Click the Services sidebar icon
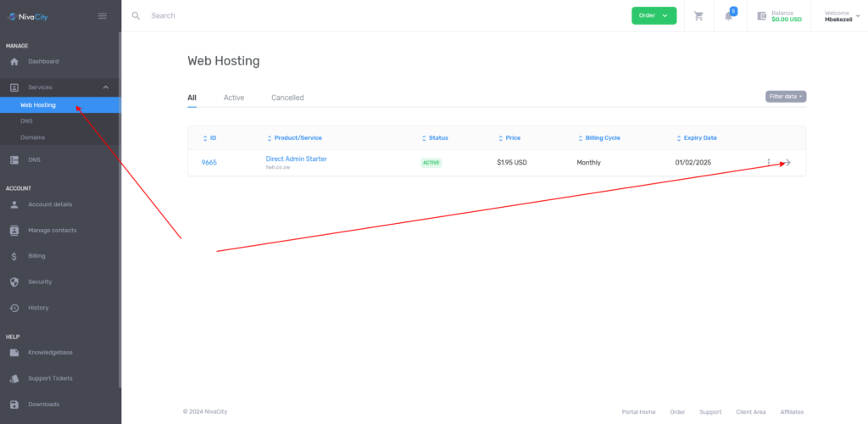 pyautogui.click(x=14, y=87)
